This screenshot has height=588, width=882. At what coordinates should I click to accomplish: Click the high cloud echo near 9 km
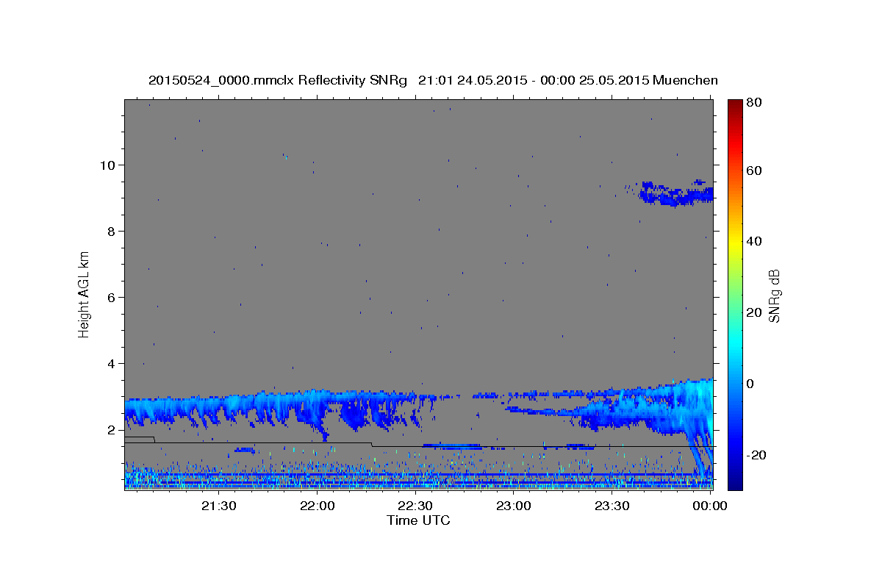(676, 194)
